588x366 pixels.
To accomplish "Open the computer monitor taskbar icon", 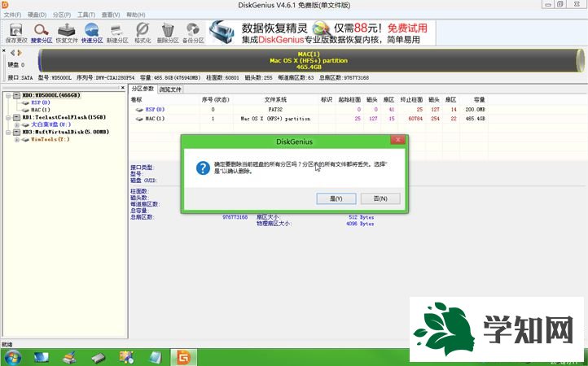I will [42, 358].
